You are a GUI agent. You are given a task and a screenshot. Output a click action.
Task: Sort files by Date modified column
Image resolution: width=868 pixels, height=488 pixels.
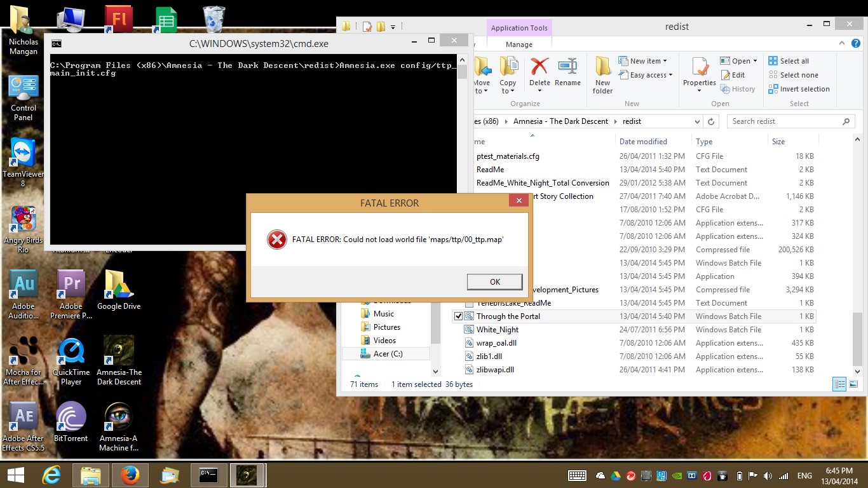(x=643, y=142)
